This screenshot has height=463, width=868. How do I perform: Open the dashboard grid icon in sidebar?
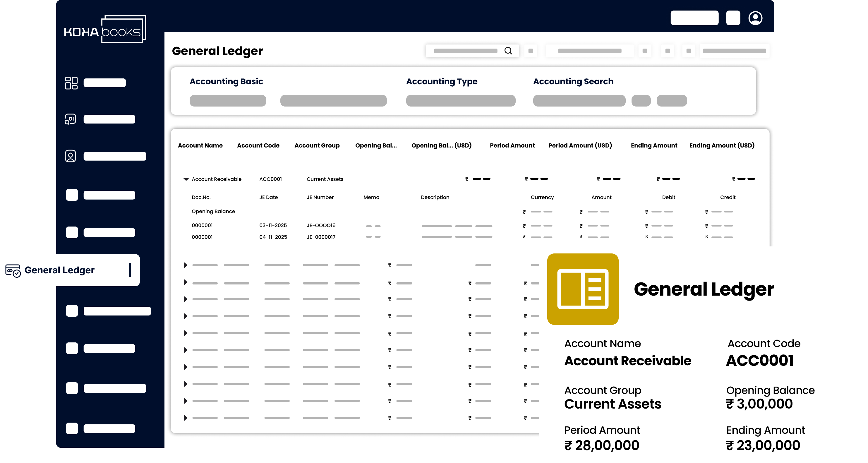[x=71, y=83]
